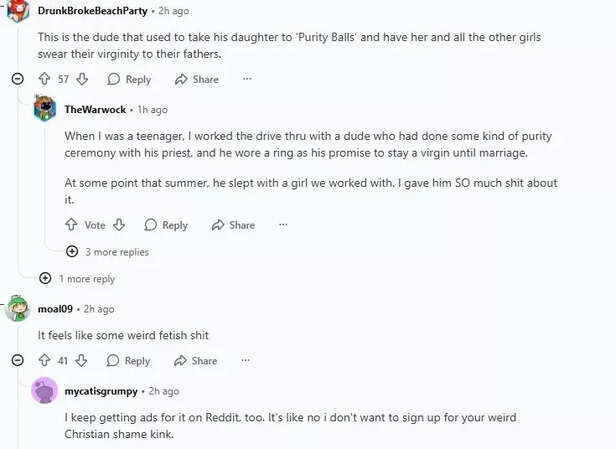Open more options on DrunkBrokeBeachParty's comment
This screenshot has width=616, height=449.
click(x=247, y=79)
